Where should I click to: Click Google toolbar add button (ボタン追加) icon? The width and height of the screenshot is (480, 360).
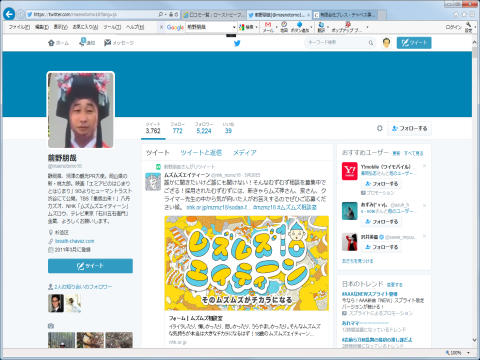click(300, 27)
